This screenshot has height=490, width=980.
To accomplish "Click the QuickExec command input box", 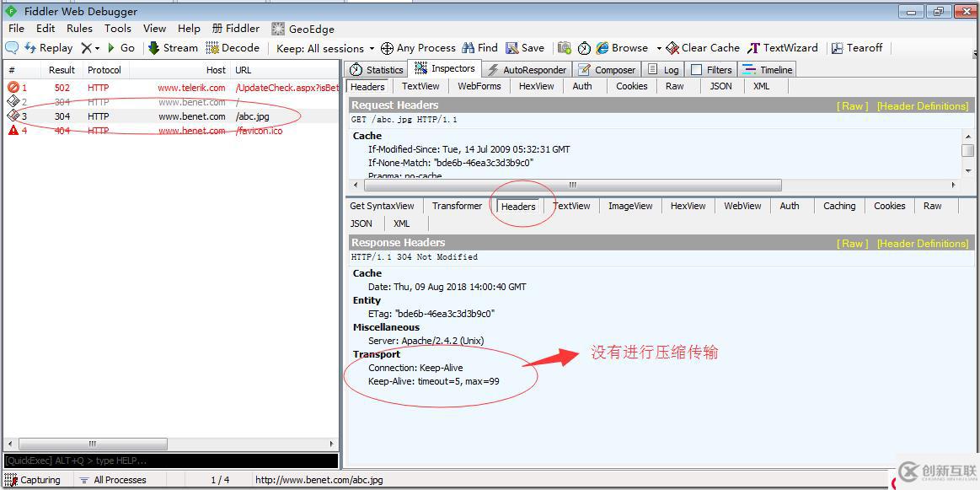I will click(x=170, y=460).
